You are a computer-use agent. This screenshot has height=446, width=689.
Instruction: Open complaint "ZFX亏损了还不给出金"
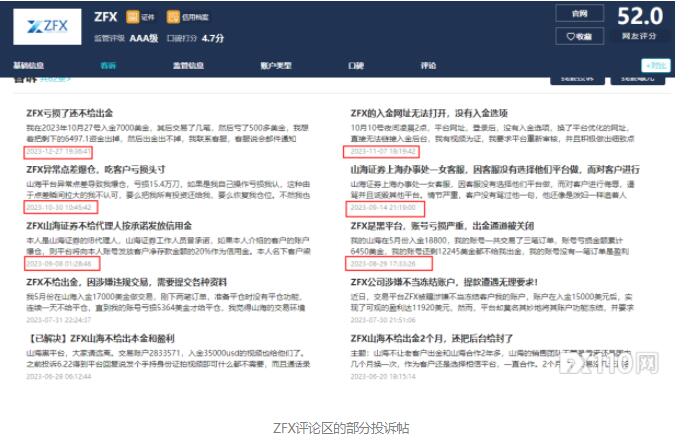[x=69, y=113]
